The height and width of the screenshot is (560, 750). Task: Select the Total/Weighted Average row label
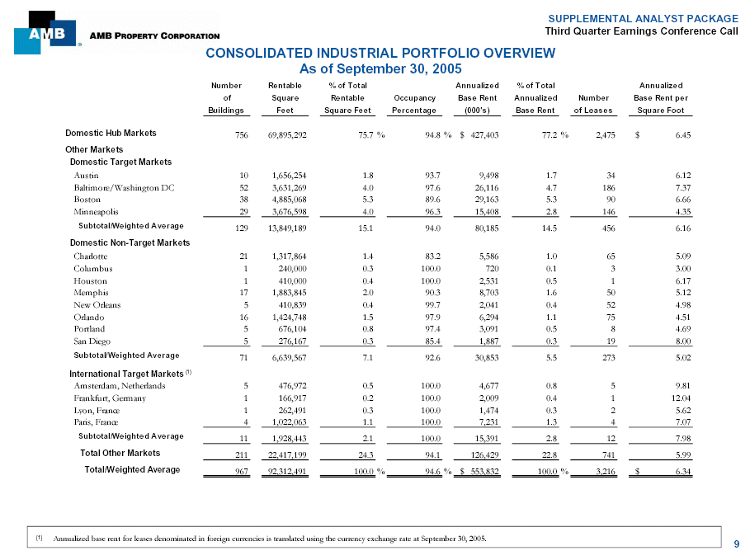click(x=132, y=469)
